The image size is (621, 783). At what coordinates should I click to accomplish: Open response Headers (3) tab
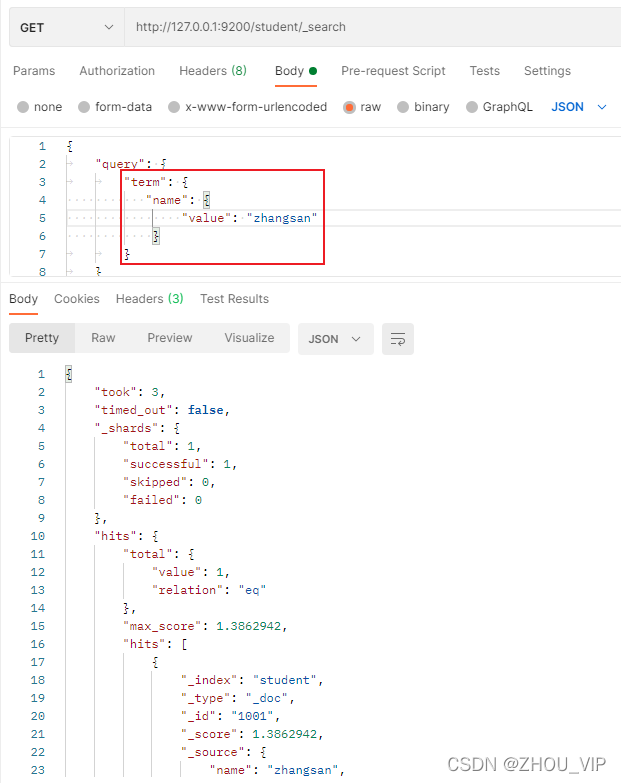(149, 299)
